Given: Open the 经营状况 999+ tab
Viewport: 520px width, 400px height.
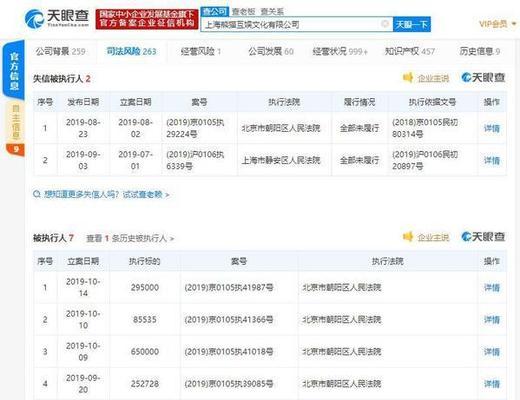Looking at the screenshot, I should 340,51.
